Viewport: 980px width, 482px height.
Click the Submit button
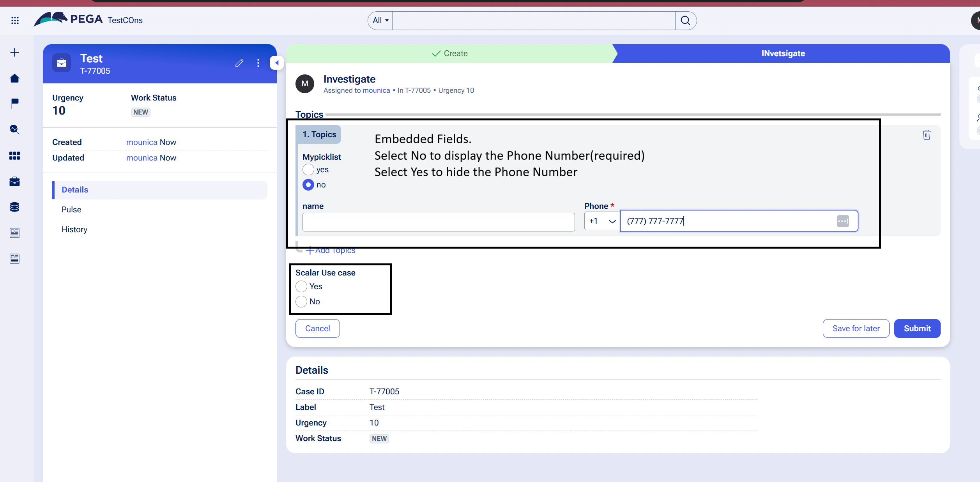[x=917, y=328]
